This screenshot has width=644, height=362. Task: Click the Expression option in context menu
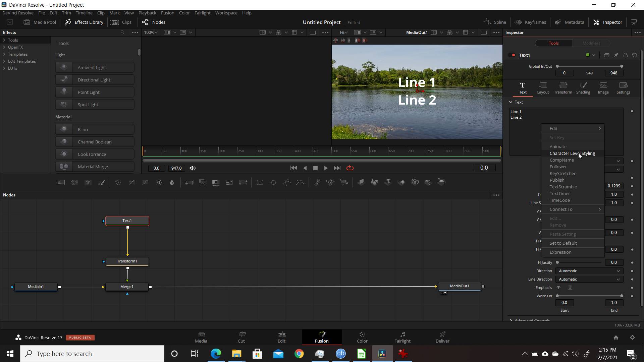[560, 252]
